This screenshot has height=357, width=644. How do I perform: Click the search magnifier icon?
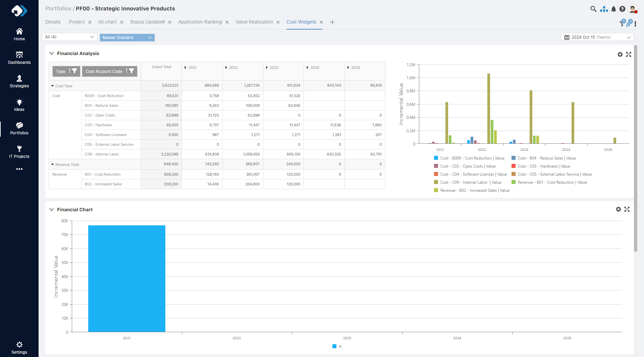pyautogui.click(x=593, y=9)
